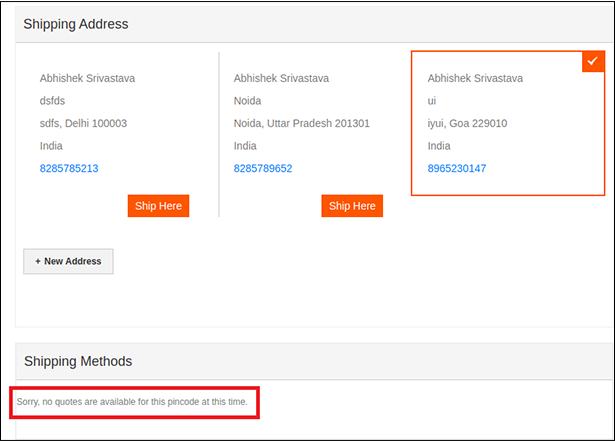Click the 'dsfds' street line
This screenshot has height=442, width=615.
[52, 101]
